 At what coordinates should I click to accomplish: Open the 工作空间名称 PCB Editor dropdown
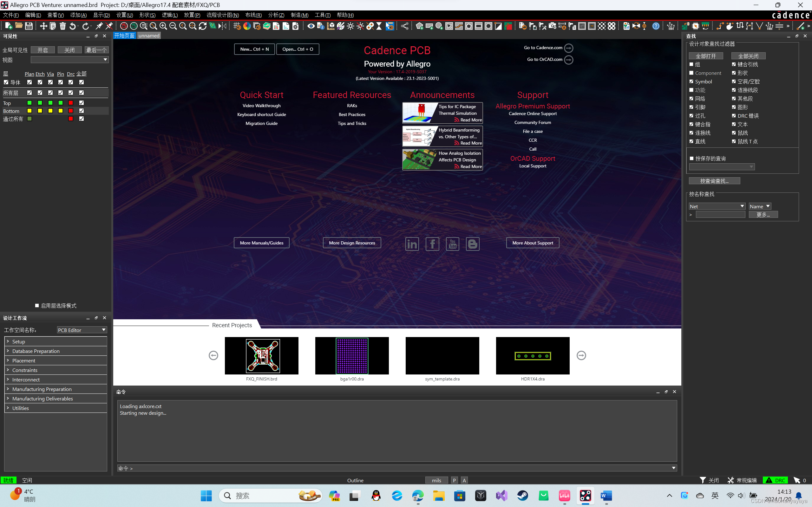click(82, 330)
